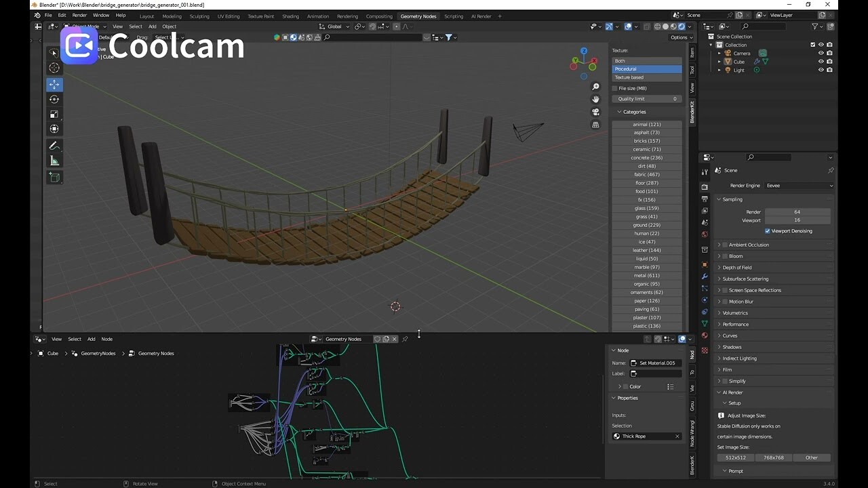Screen dimensions: 868x488
Task: Select the Move tool in viewport toolbar
Action: click(54, 84)
